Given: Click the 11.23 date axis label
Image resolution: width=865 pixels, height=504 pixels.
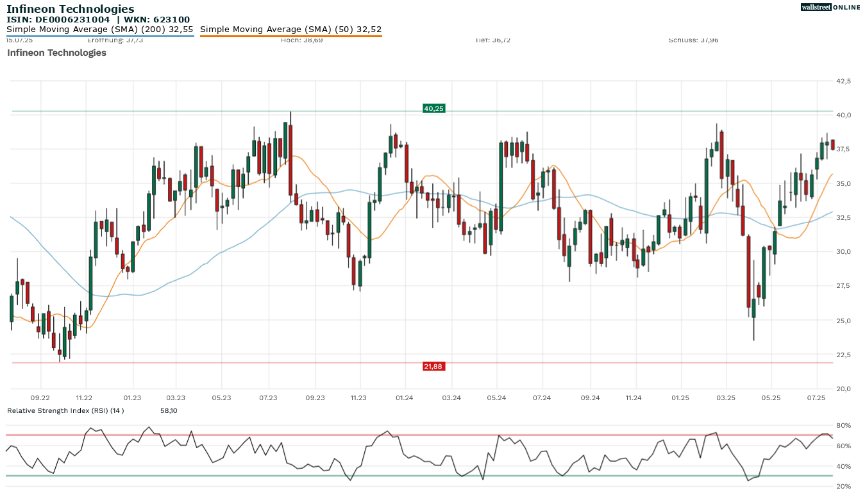Looking at the screenshot, I should pyautogui.click(x=359, y=398).
